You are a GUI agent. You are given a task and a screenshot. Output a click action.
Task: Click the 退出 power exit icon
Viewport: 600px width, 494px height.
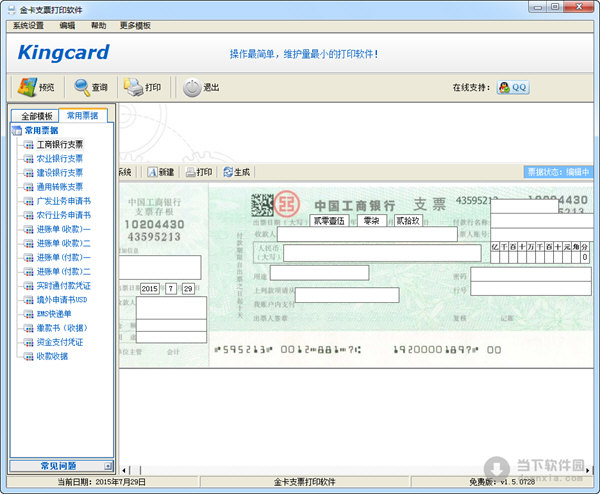192,88
